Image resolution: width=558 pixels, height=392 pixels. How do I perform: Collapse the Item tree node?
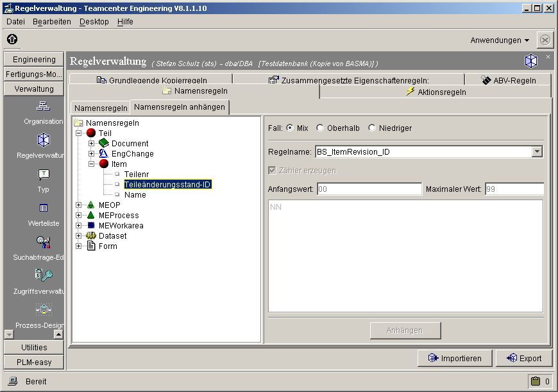(91, 164)
